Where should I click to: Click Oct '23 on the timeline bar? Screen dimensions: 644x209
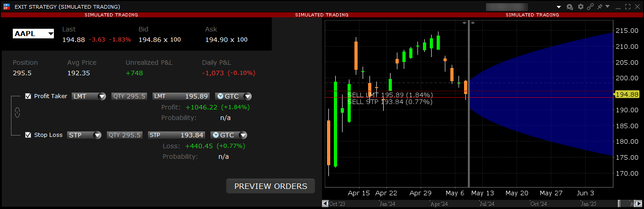click(x=337, y=204)
